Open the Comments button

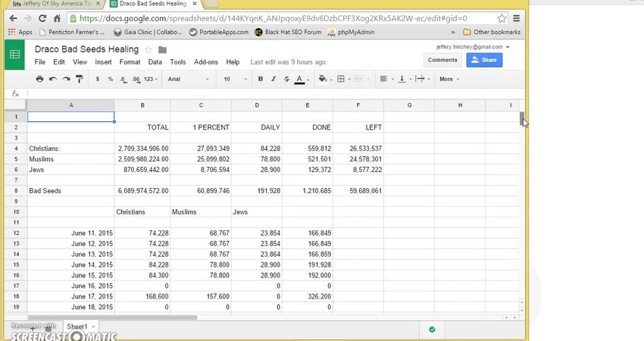click(x=442, y=60)
